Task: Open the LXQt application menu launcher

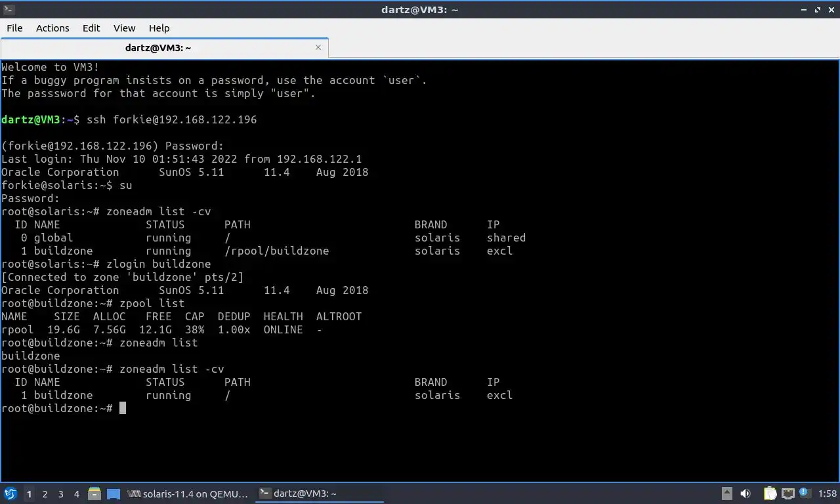Action: (x=10, y=493)
